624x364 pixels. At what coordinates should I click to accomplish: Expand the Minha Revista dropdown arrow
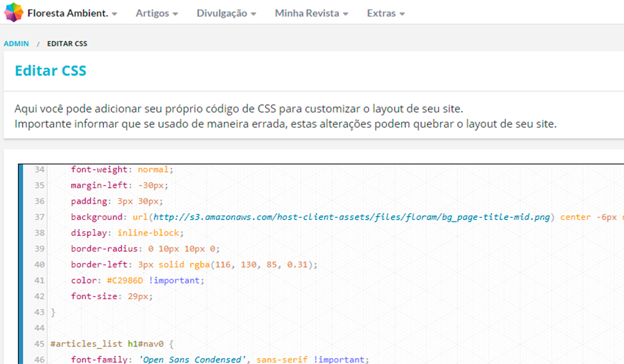click(x=346, y=14)
